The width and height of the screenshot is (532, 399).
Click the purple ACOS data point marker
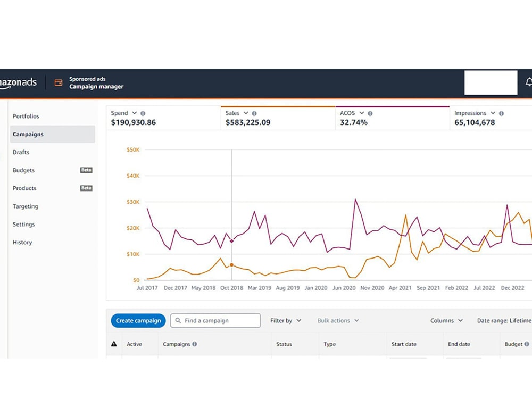(232, 241)
